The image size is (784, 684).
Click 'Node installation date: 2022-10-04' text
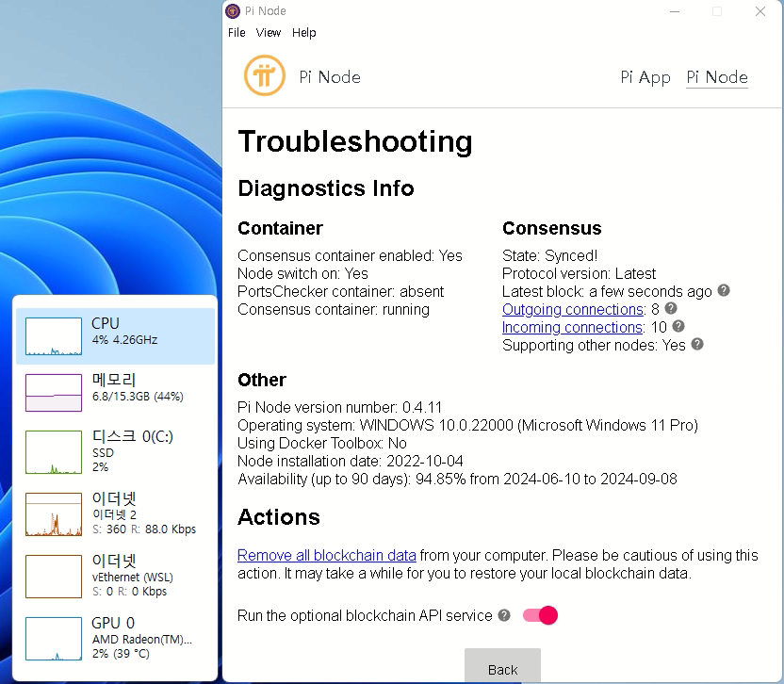pos(350,461)
